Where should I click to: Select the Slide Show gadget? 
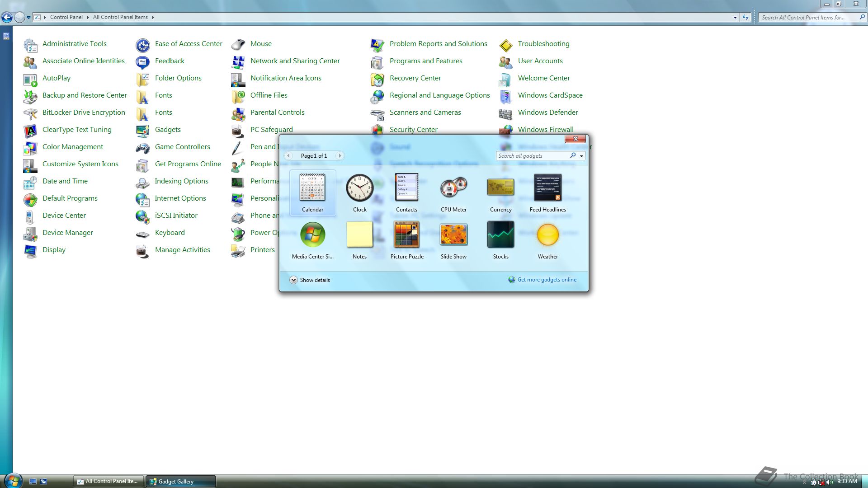[x=453, y=240]
